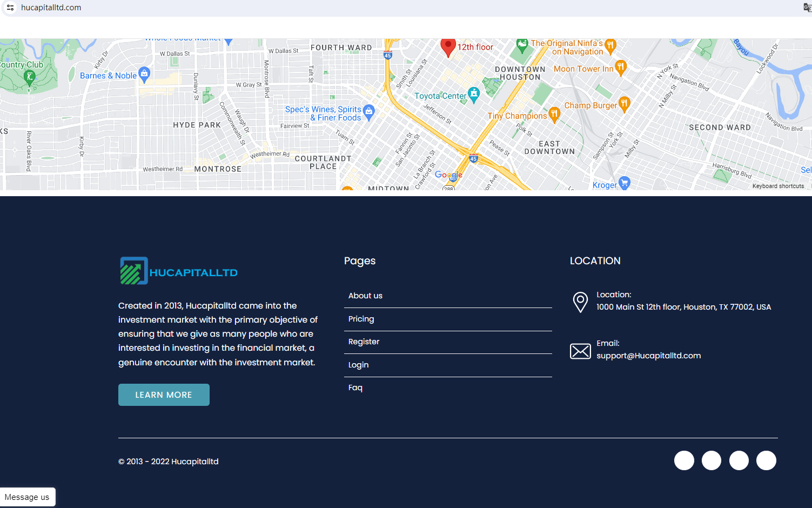Image resolution: width=812 pixels, height=508 pixels.
Task: Click the Pages heading in footer
Action: (x=360, y=261)
